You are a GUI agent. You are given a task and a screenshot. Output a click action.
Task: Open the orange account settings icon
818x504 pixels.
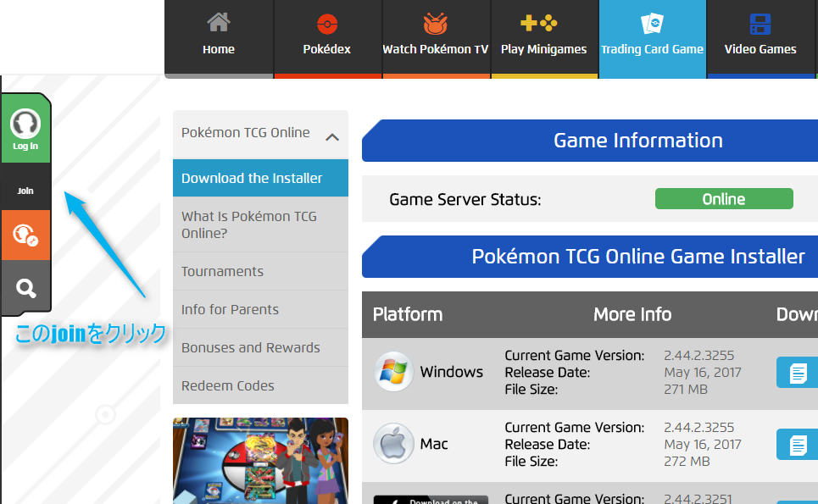pyautogui.click(x=25, y=235)
